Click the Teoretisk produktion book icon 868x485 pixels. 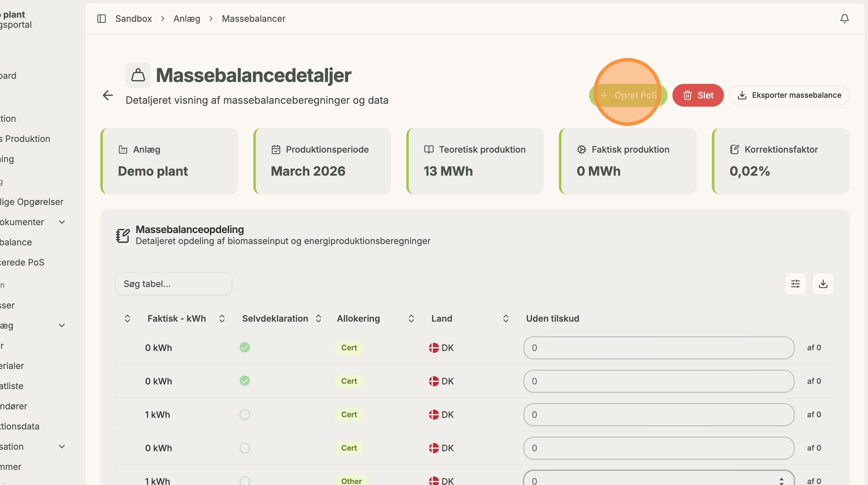pos(429,149)
